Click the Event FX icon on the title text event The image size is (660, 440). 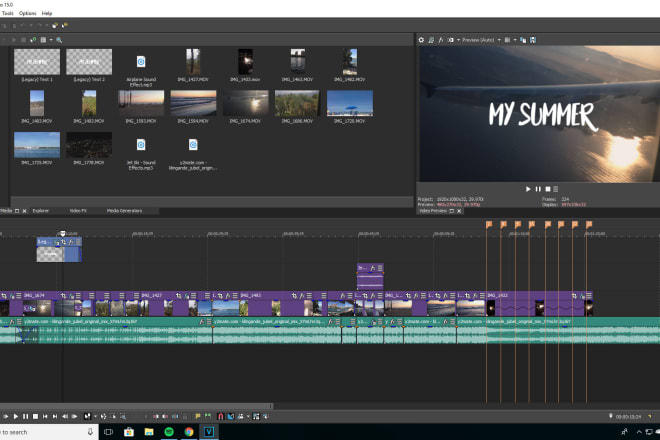(71, 242)
